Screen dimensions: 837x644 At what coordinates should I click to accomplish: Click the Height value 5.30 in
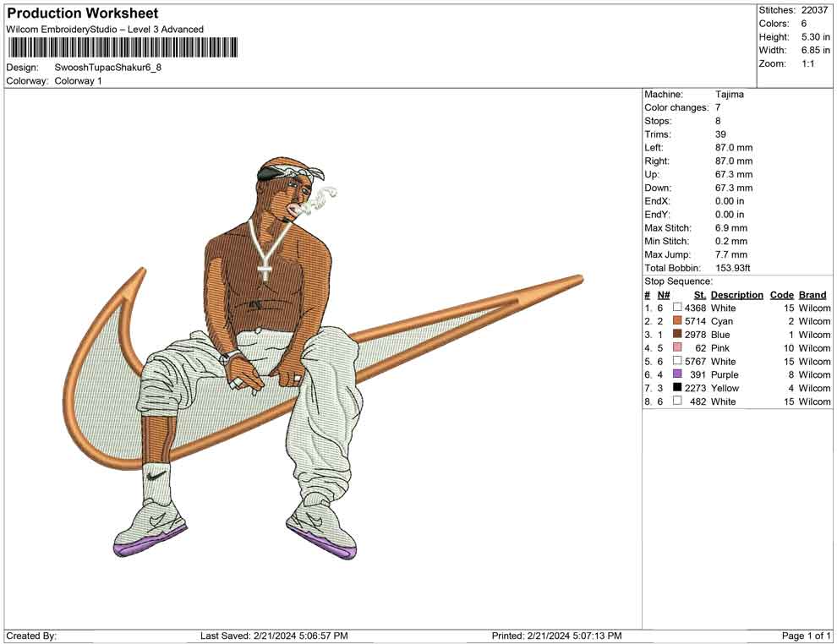point(815,37)
